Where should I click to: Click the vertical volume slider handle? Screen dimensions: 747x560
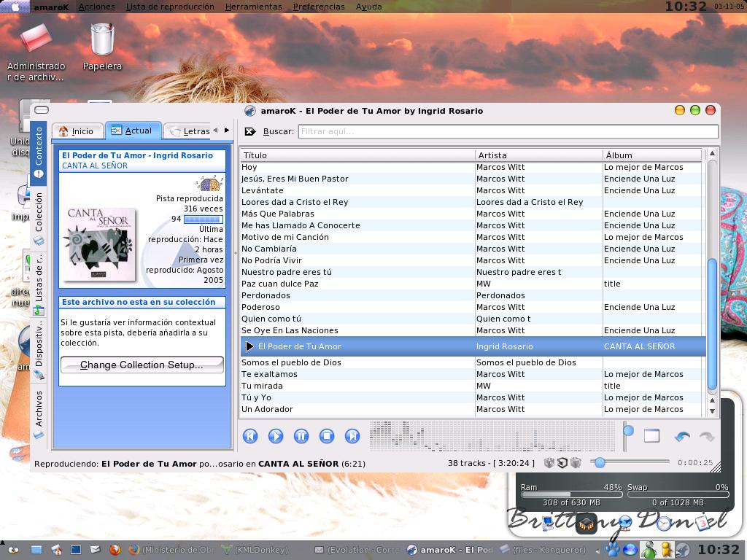(x=628, y=430)
